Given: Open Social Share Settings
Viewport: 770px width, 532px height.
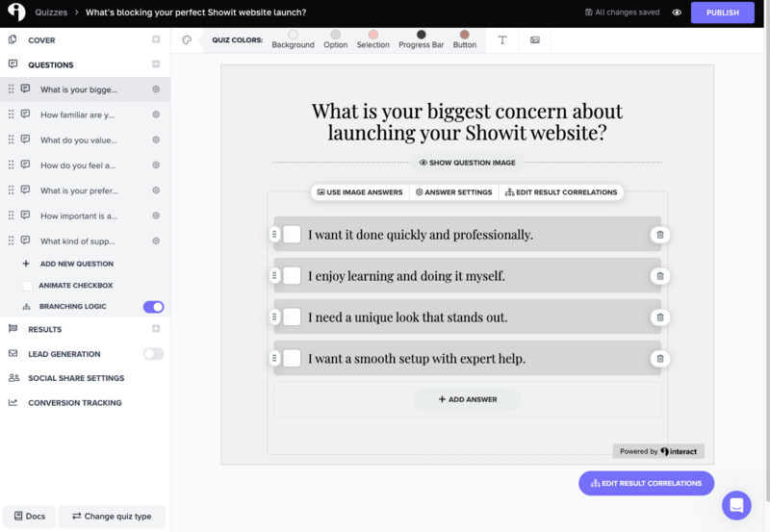Looking at the screenshot, I should [x=76, y=378].
